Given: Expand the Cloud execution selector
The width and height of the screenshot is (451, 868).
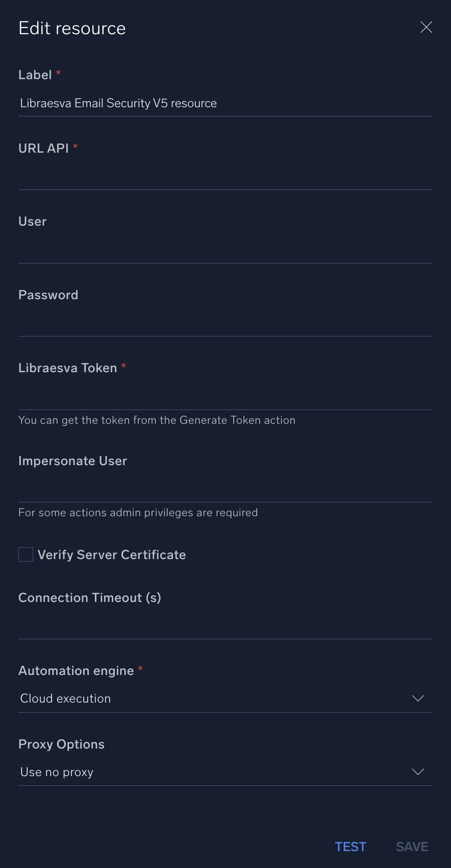Looking at the screenshot, I should (224, 698).
